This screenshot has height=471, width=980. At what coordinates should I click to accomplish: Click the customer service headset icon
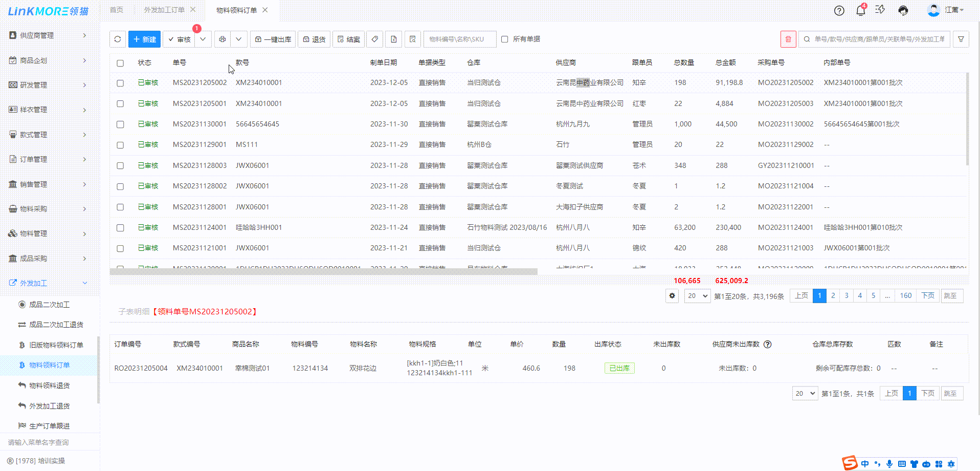click(x=903, y=10)
